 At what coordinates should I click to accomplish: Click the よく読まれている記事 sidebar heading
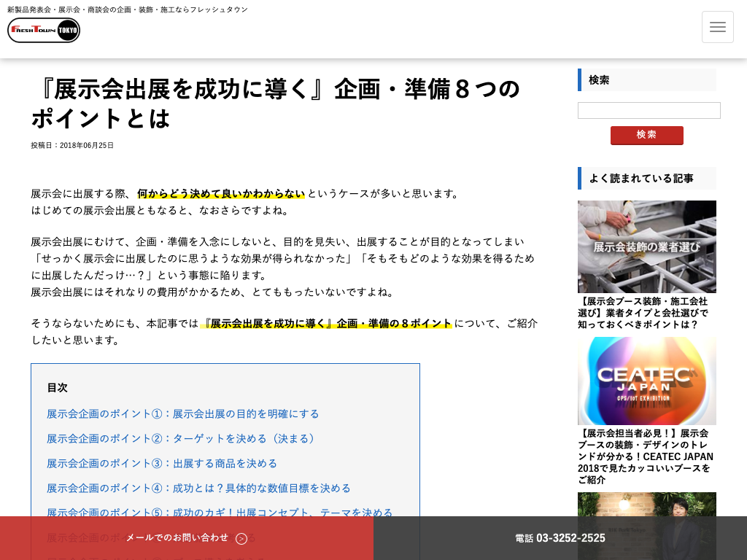coord(647,178)
